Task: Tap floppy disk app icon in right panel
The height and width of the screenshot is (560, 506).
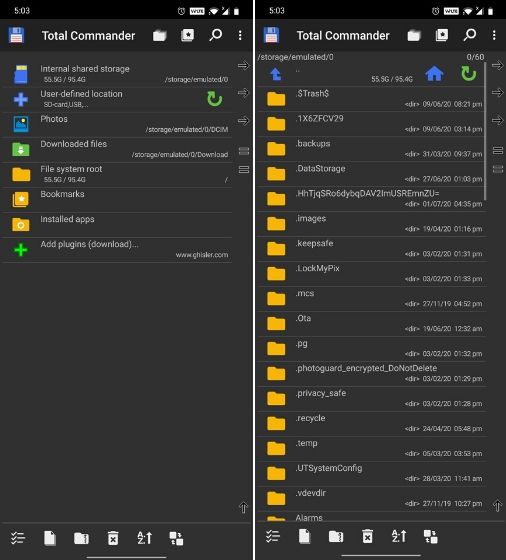Action: click(271, 35)
